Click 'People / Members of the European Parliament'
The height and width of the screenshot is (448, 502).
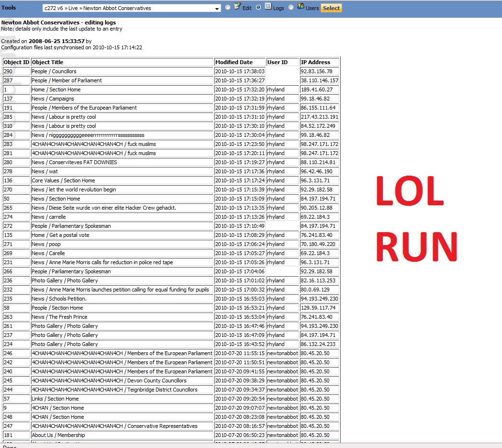click(84, 108)
